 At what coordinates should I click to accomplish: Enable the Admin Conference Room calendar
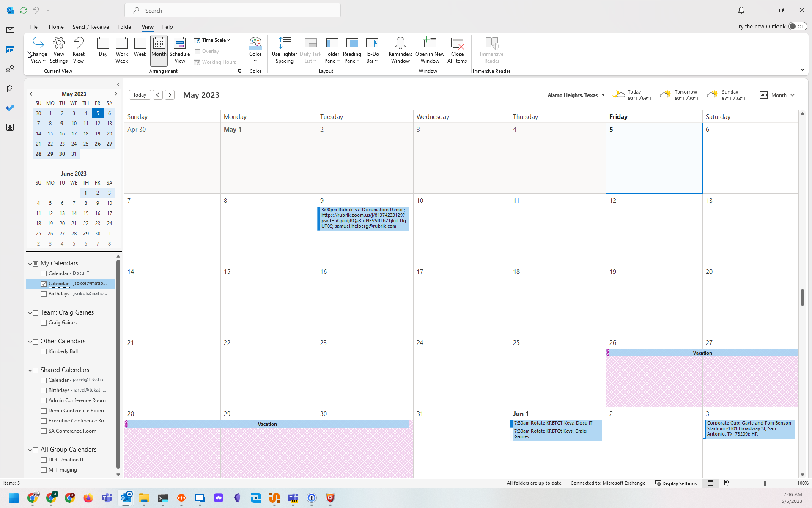click(44, 401)
